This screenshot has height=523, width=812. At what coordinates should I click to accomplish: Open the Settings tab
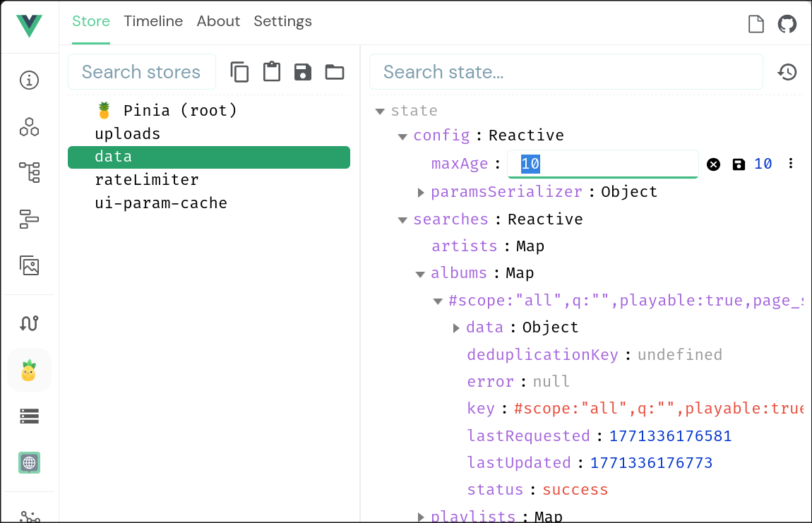pos(282,21)
